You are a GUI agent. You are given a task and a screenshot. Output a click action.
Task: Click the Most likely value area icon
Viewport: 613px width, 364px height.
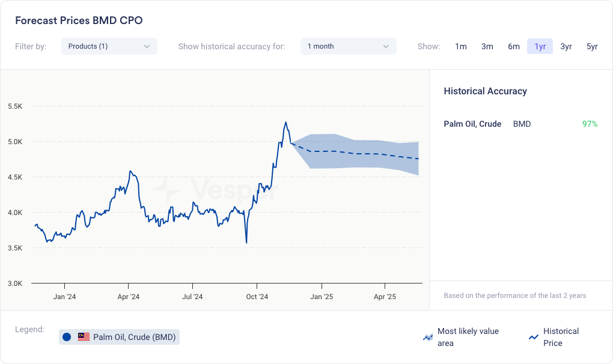[x=428, y=337]
